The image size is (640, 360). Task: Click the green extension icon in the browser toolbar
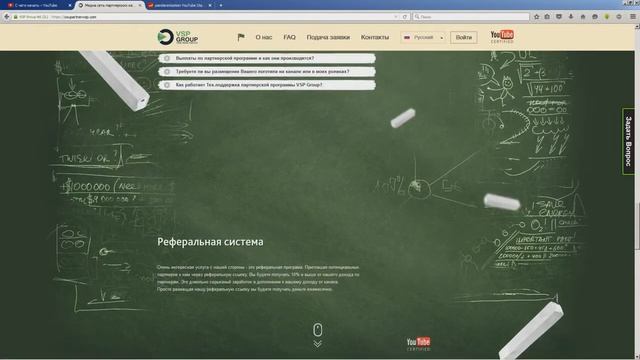tap(607, 17)
